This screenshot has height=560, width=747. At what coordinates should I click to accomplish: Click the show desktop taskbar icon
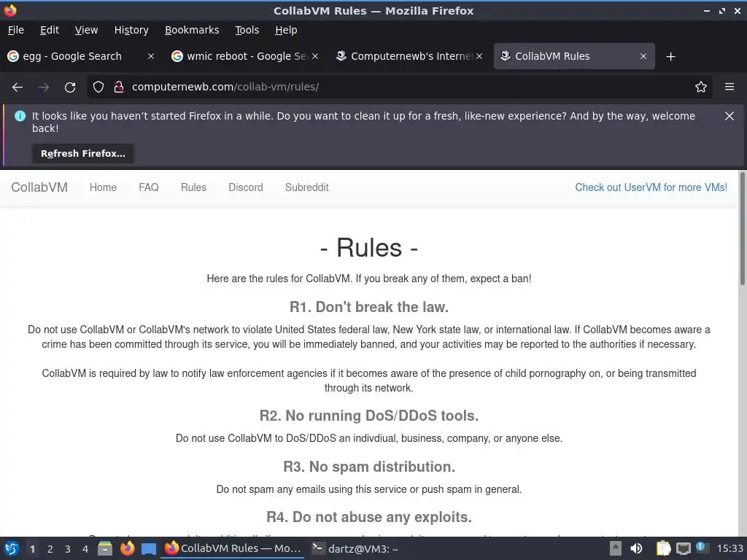pyautogui.click(x=149, y=548)
